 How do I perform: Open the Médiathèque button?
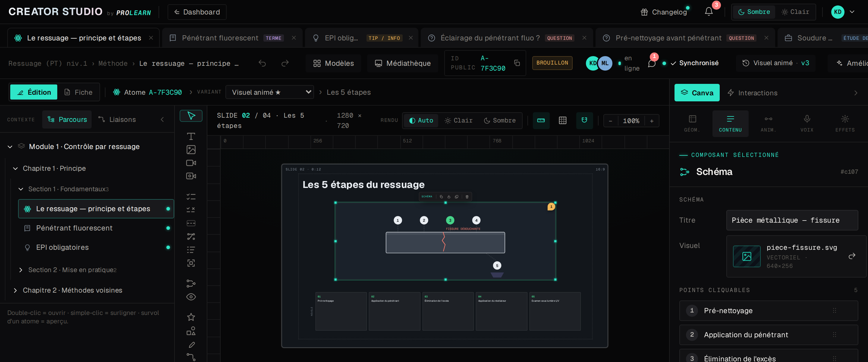click(x=402, y=63)
